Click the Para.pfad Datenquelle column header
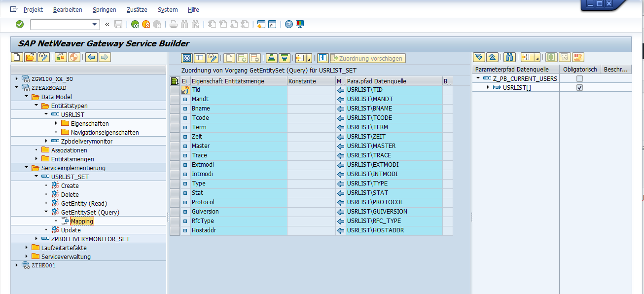The width and height of the screenshot is (644, 294). (x=394, y=81)
